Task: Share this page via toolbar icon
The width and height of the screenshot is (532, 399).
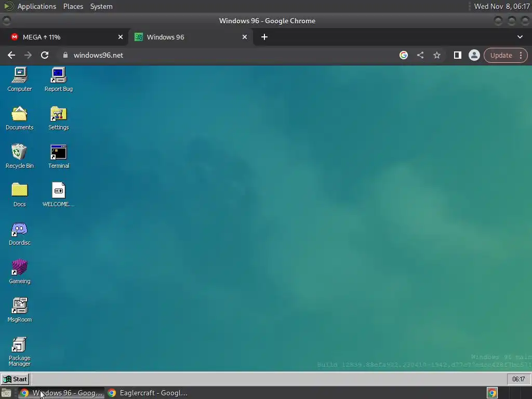Action: click(420, 55)
